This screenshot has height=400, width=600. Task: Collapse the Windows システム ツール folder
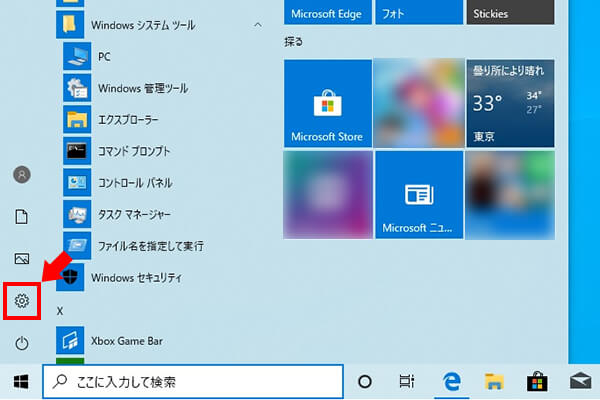(258, 23)
